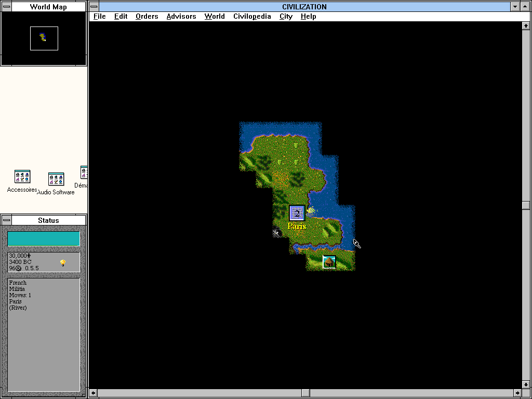This screenshot has width=532, height=399.
Task: Click the tribal village hut icon
Action: tap(329, 262)
